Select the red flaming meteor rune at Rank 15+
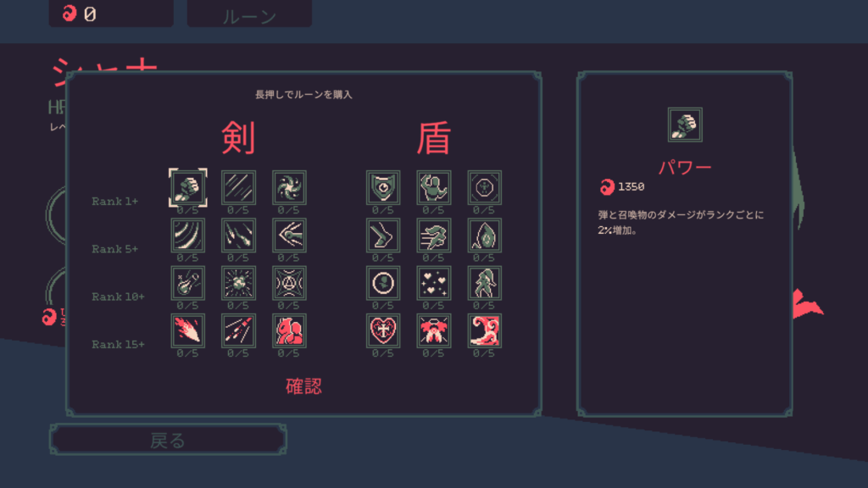The image size is (868, 488). [187, 331]
